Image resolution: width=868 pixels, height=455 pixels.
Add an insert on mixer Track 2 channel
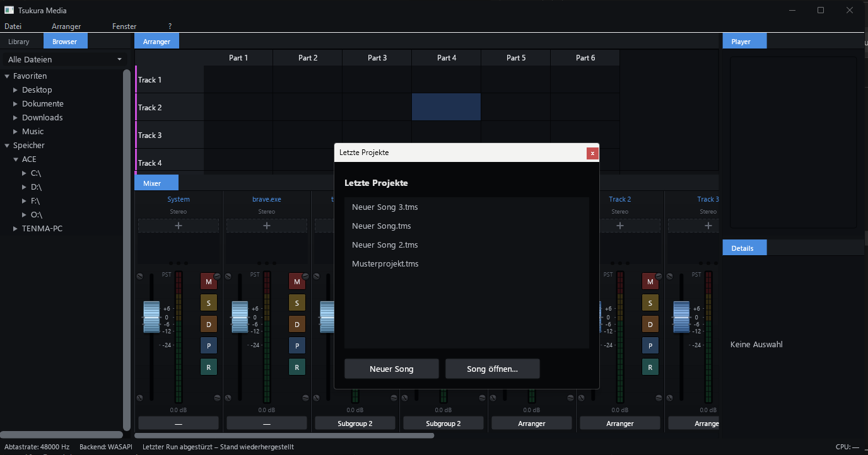(x=620, y=226)
